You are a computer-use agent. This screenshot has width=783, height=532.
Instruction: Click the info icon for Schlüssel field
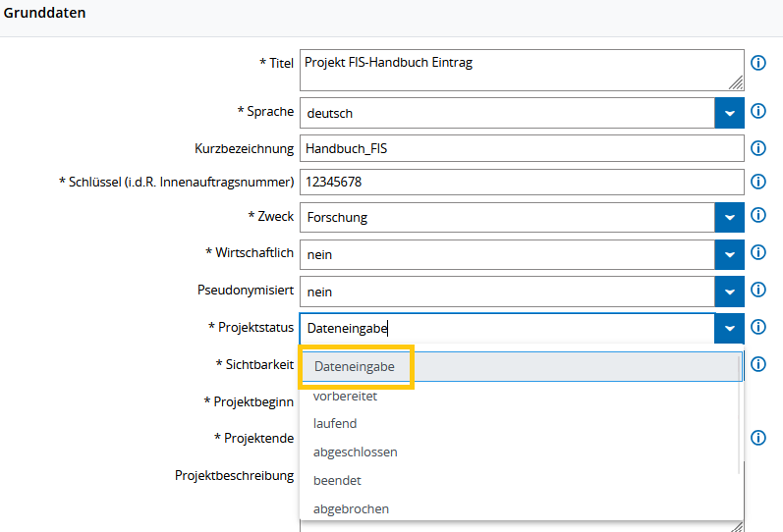click(x=758, y=182)
